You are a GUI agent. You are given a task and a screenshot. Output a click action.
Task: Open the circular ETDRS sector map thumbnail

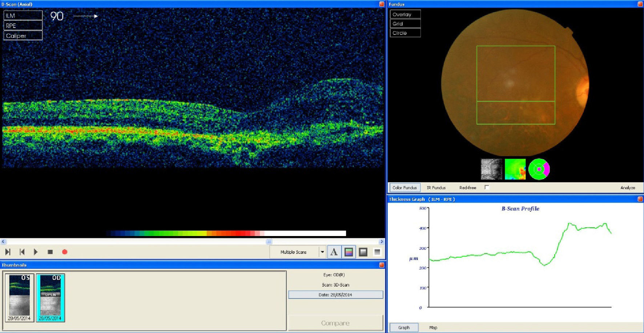[x=539, y=169]
